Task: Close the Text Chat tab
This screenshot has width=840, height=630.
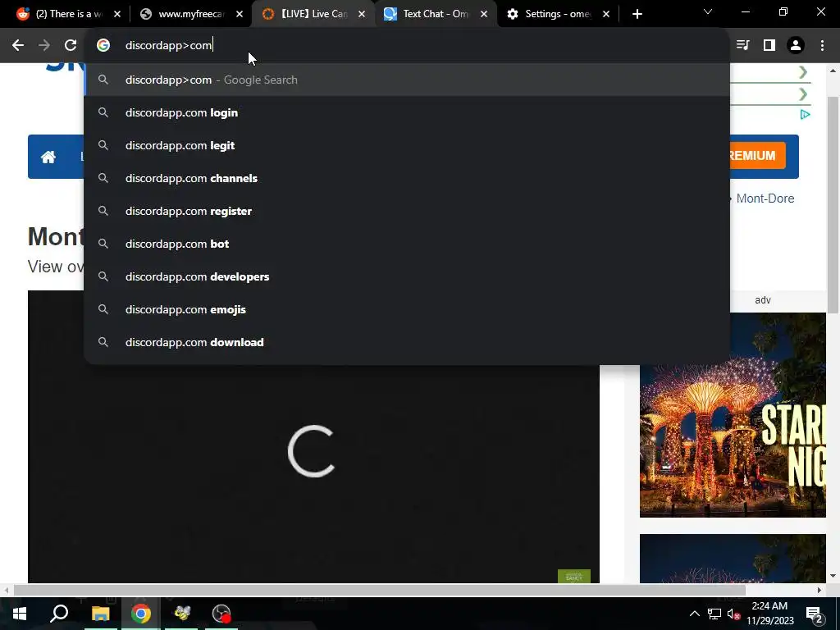Action: click(x=484, y=14)
